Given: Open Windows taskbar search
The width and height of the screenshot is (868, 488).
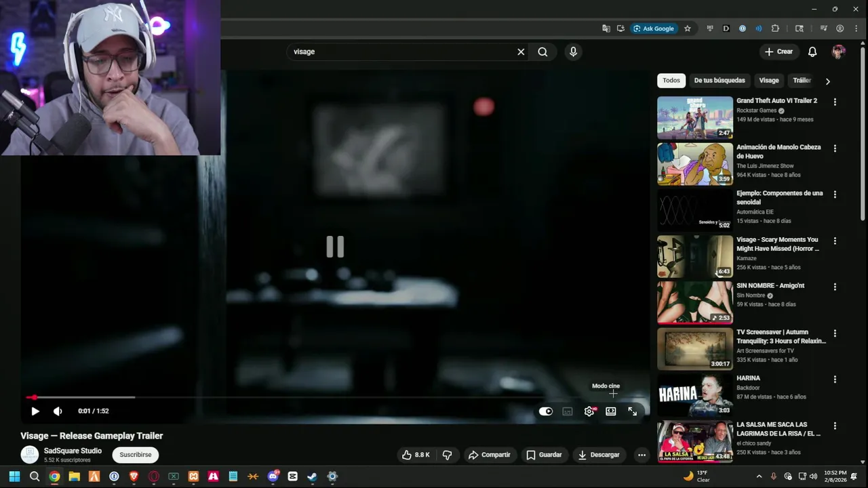Looking at the screenshot, I should 35,476.
